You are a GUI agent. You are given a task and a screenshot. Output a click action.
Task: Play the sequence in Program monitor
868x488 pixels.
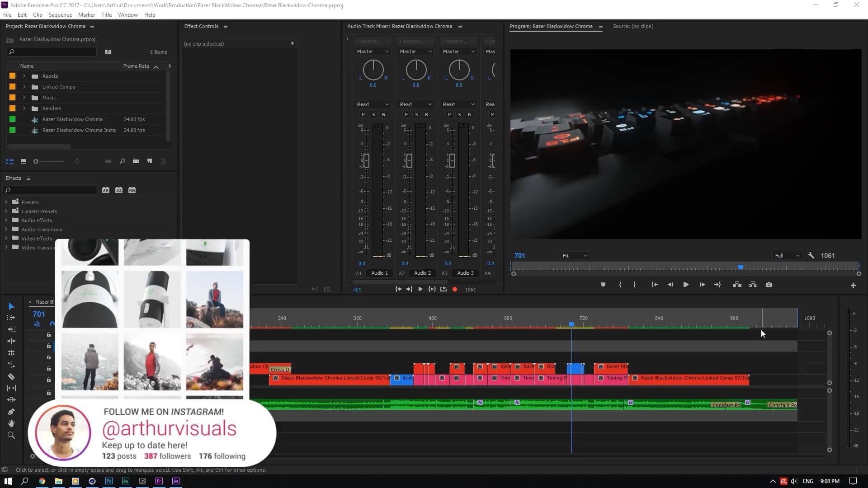pyautogui.click(x=686, y=285)
